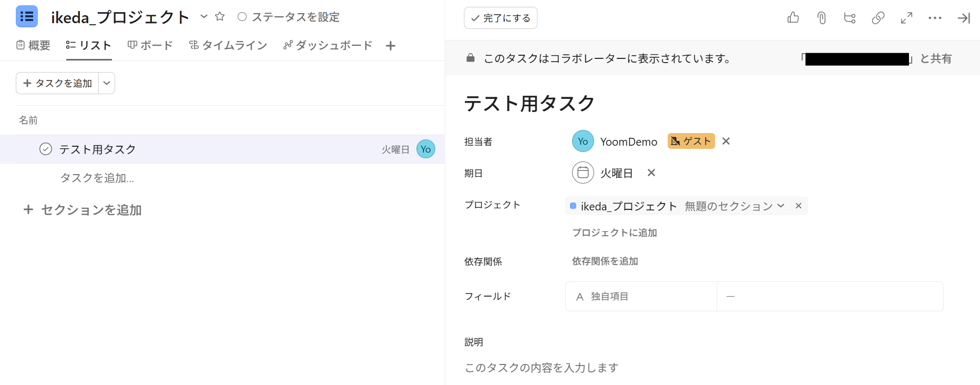
Task: Click the blue project list color icon
Action: pos(27,17)
